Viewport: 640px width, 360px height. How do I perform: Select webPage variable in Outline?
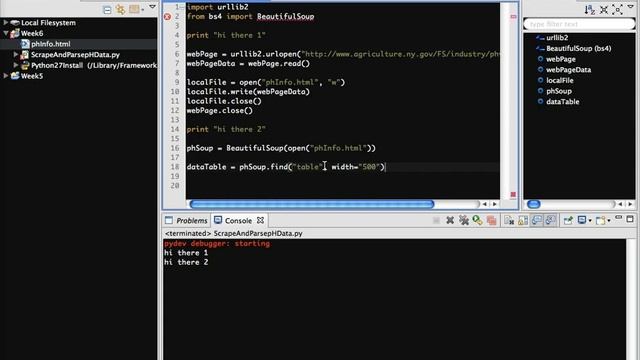click(560, 59)
